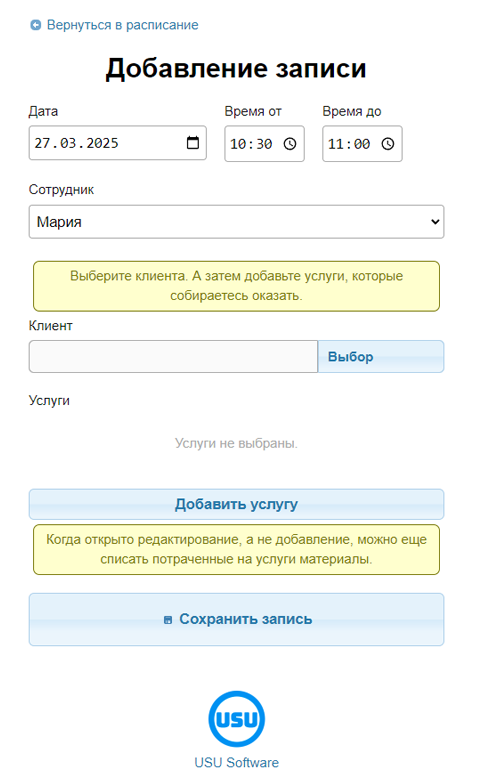Image resolution: width=477 pixels, height=776 pixels.
Task: Focus the empty Клиент text field
Action: 173,356
